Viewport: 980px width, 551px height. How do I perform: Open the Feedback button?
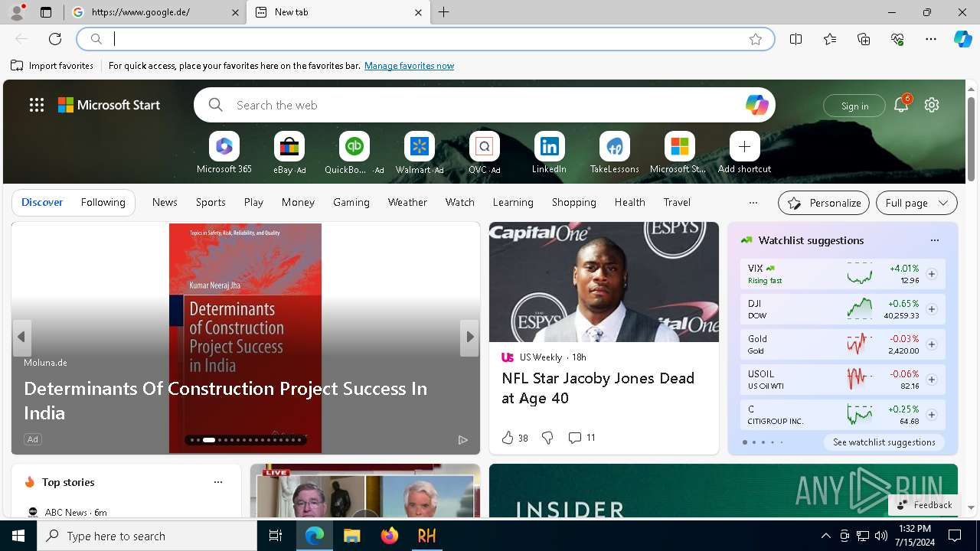click(x=924, y=505)
